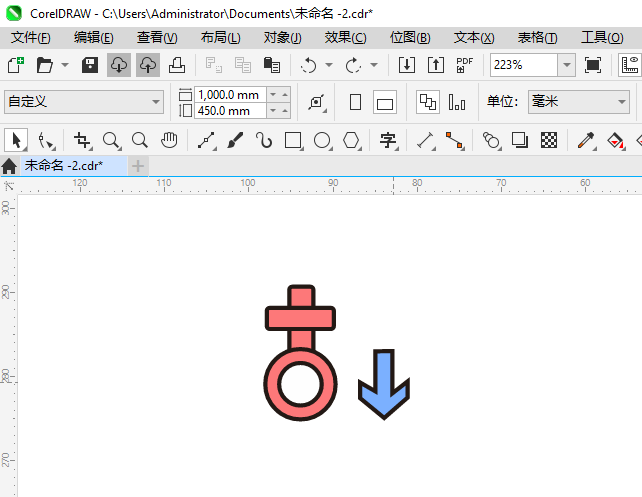The height and width of the screenshot is (497, 642).
Task: Select the Polygon tool
Action: [351, 140]
